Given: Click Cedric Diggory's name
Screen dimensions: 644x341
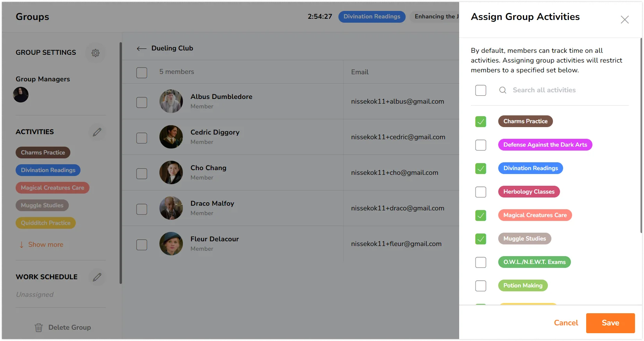Looking at the screenshot, I should 215,133.
